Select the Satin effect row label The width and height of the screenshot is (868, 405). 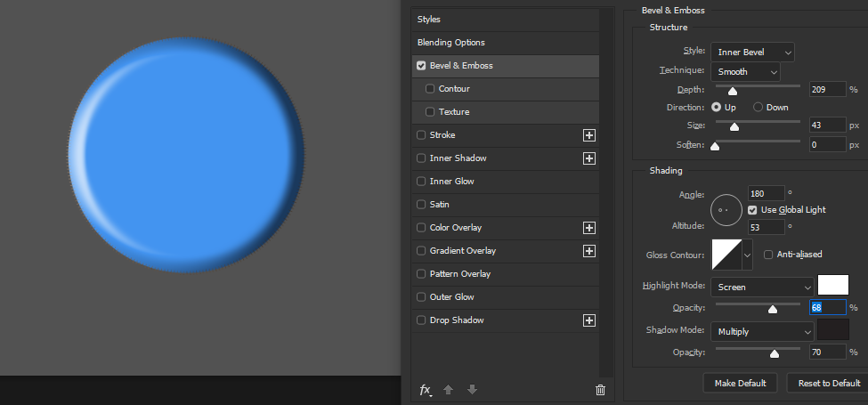(440, 205)
